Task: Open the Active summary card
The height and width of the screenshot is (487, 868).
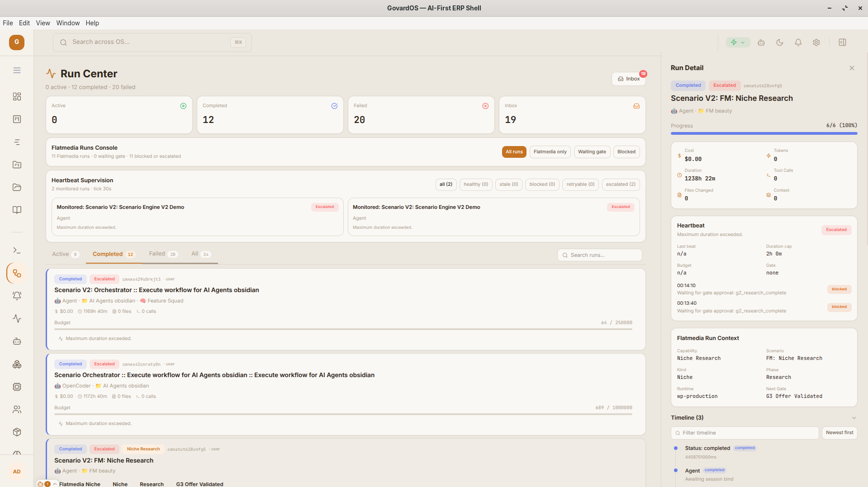Action: coord(119,115)
